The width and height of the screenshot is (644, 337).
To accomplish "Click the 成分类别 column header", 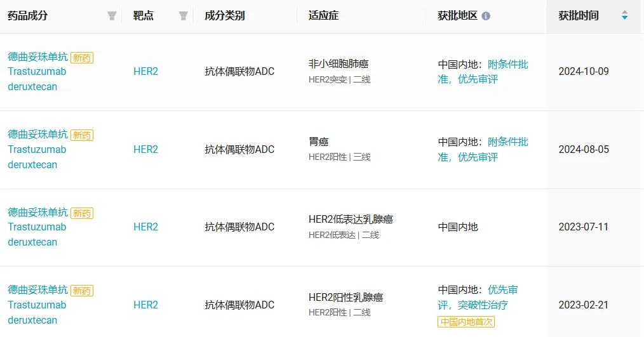I will point(224,16).
